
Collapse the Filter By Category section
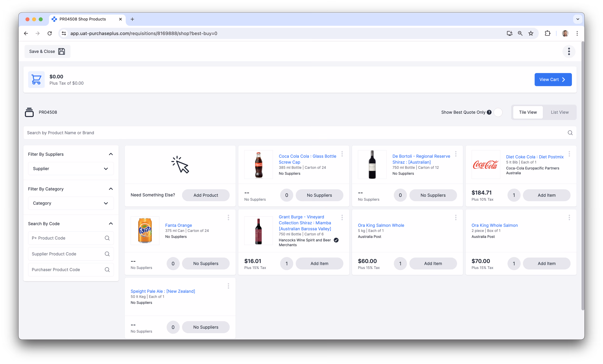(111, 189)
